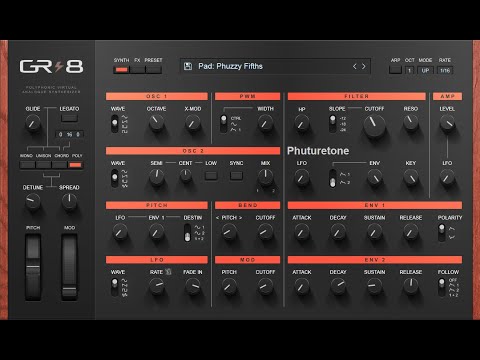Click the LFO WAVE selector switch
The image size is (480, 360).
pos(115,287)
